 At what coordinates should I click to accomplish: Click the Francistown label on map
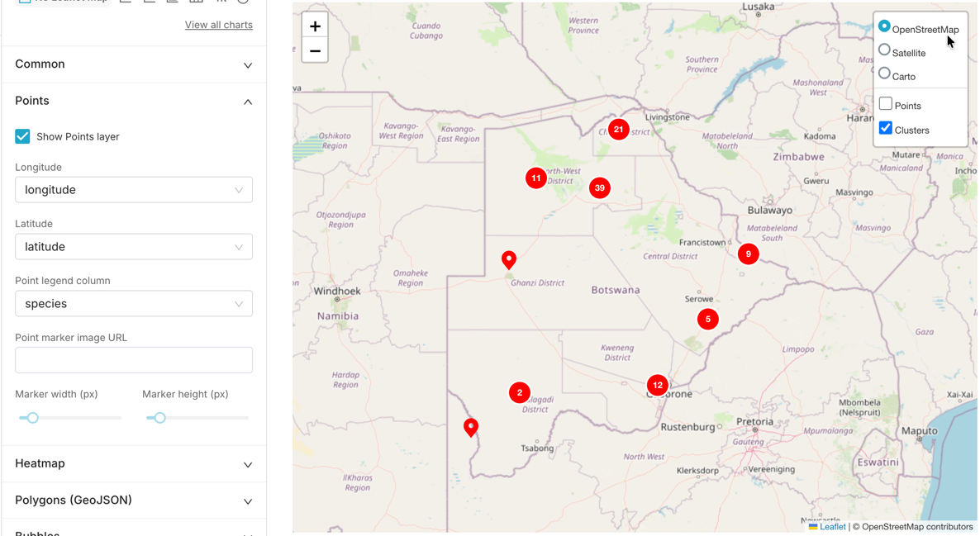(x=702, y=242)
